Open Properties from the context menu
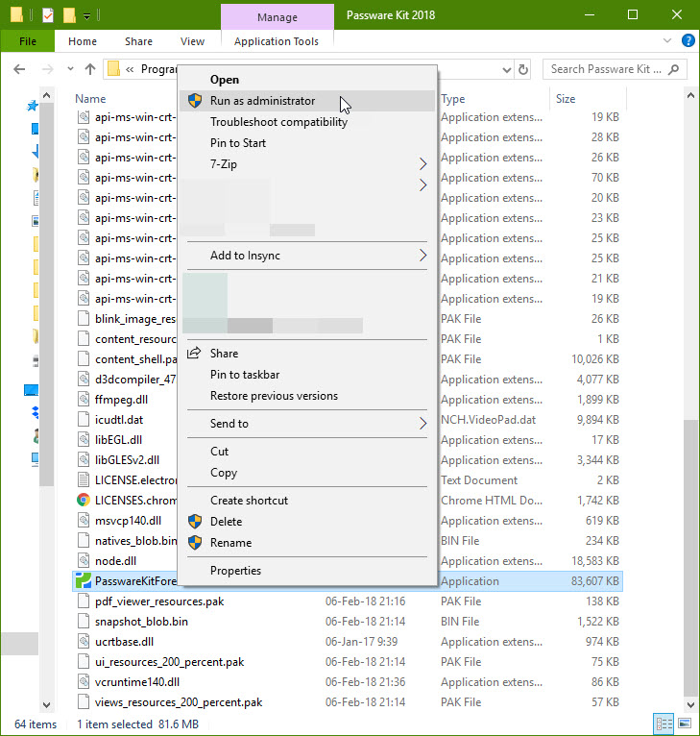 (x=307, y=571)
